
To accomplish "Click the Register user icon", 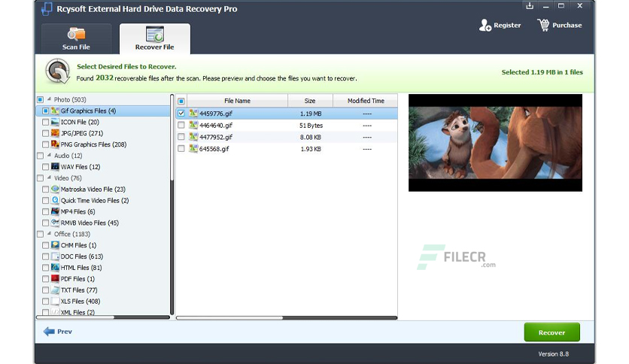I will (485, 26).
